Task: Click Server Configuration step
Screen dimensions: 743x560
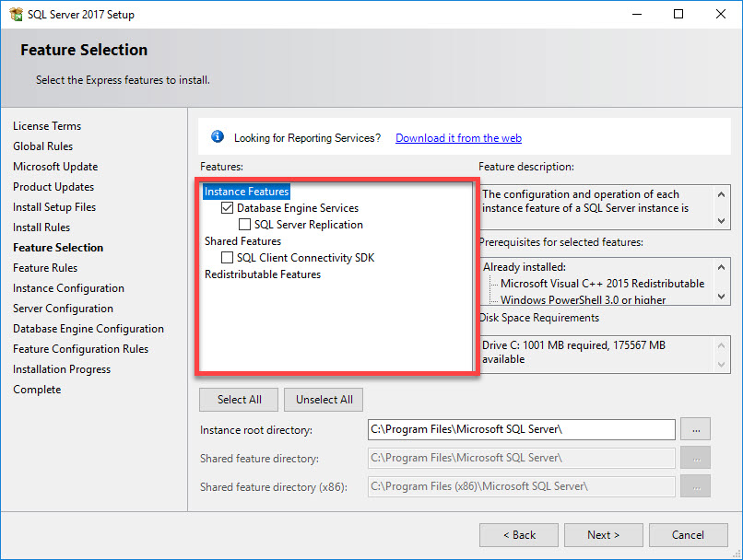Action: click(x=63, y=309)
